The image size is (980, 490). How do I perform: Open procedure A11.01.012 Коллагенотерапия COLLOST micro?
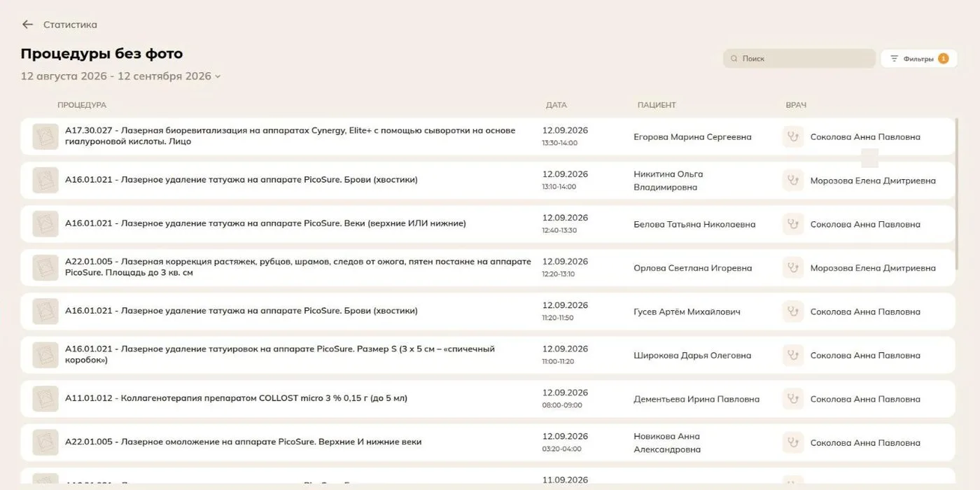[x=236, y=398]
